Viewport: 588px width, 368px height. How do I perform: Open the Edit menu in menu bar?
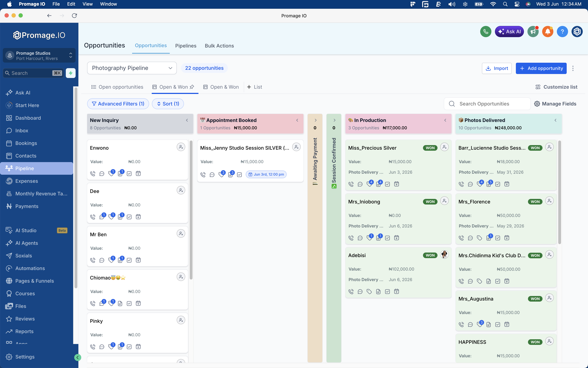pos(71,4)
